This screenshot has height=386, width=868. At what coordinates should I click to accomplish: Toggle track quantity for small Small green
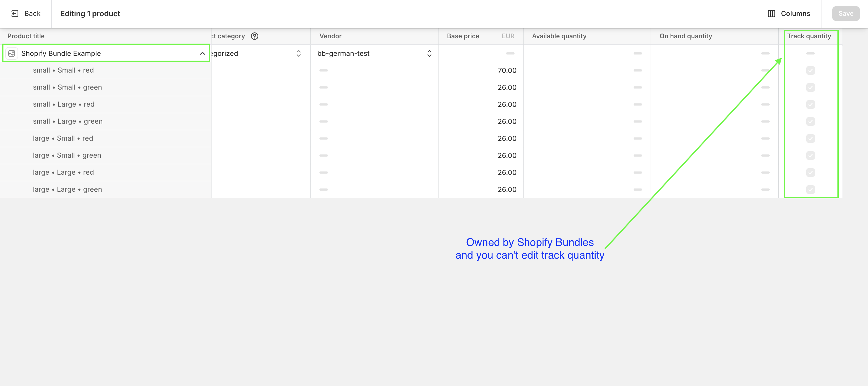(810, 87)
